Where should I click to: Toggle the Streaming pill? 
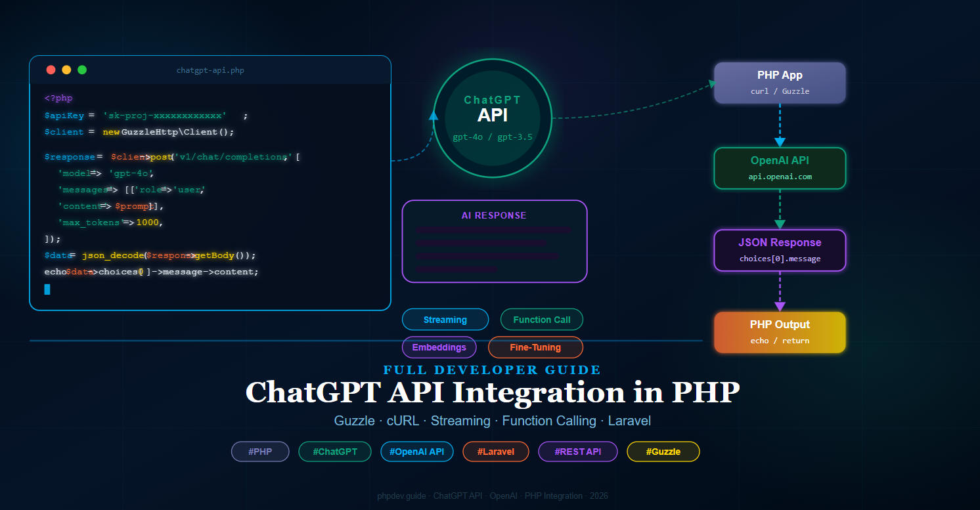pos(445,319)
